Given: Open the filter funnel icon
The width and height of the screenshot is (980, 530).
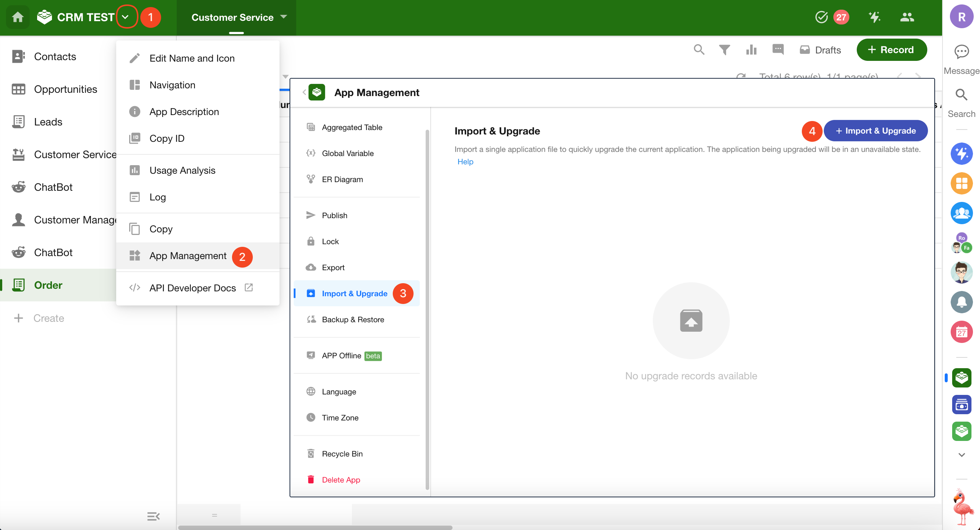Looking at the screenshot, I should [x=724, y=50].
